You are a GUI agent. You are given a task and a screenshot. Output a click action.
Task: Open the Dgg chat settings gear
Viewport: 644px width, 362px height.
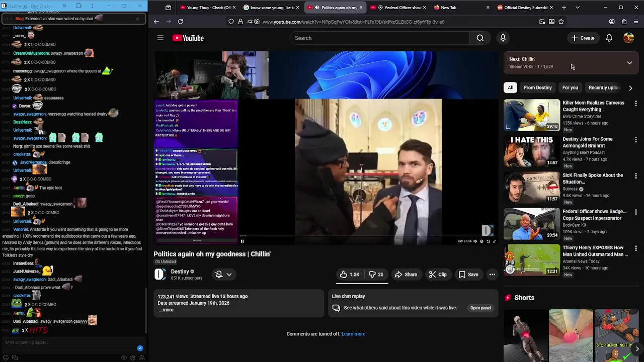(133, 357)
